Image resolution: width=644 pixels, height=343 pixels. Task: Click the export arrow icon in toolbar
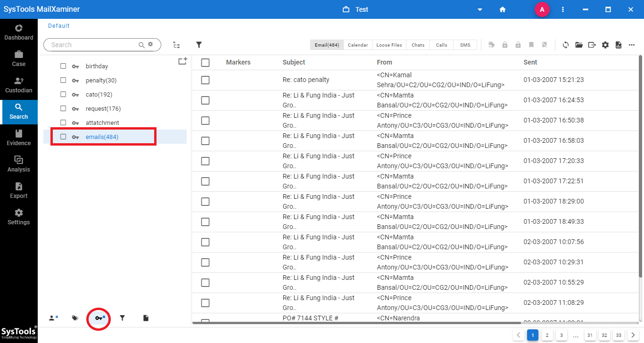592,45
